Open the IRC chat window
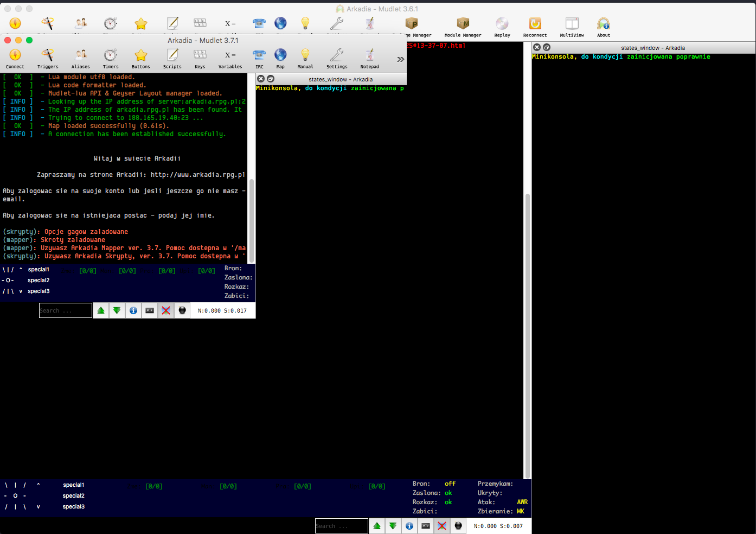The image size is (756, 534). pos(259,57)
